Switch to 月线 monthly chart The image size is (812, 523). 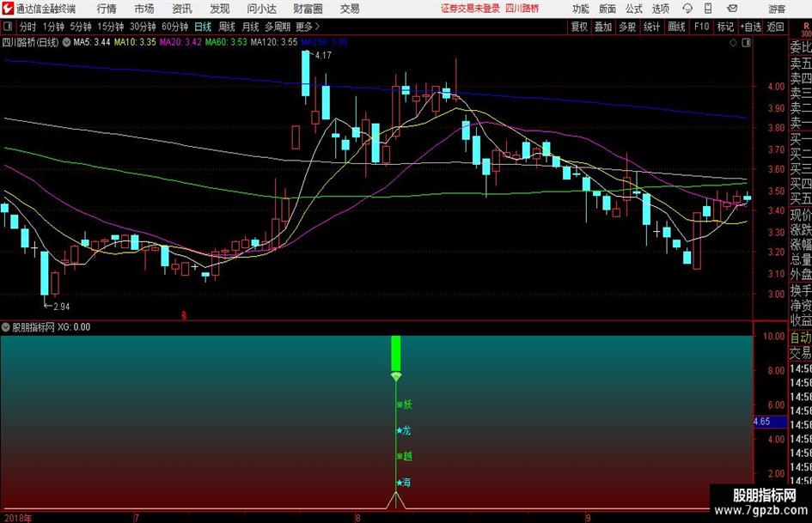click(250, 27)
